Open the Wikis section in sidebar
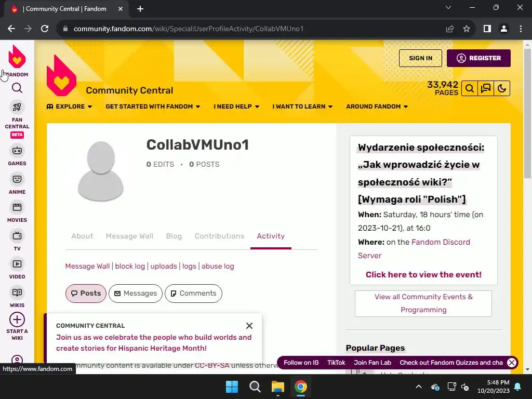 point(17,298)
